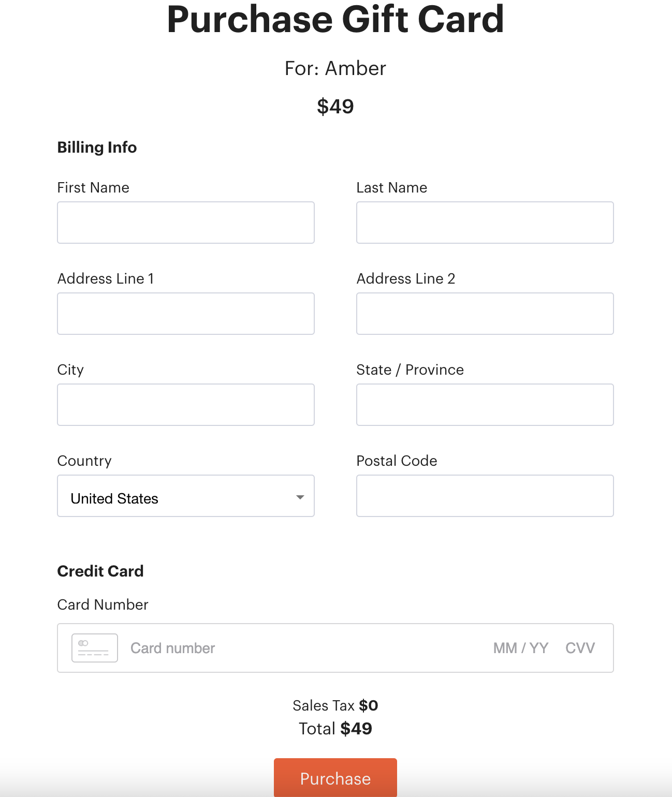Focus the Address Line 1 field
This screenshot has height=797, width=672.
(186, 314)
